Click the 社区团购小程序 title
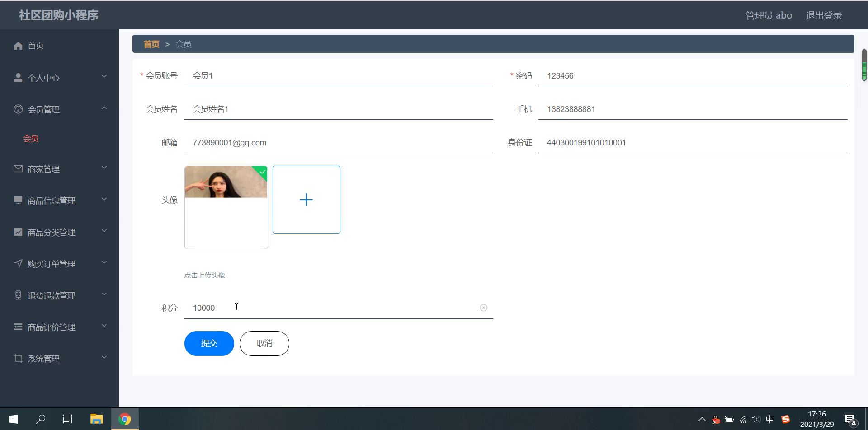Viewport: 868px width, 430px height. pos(59,15)
